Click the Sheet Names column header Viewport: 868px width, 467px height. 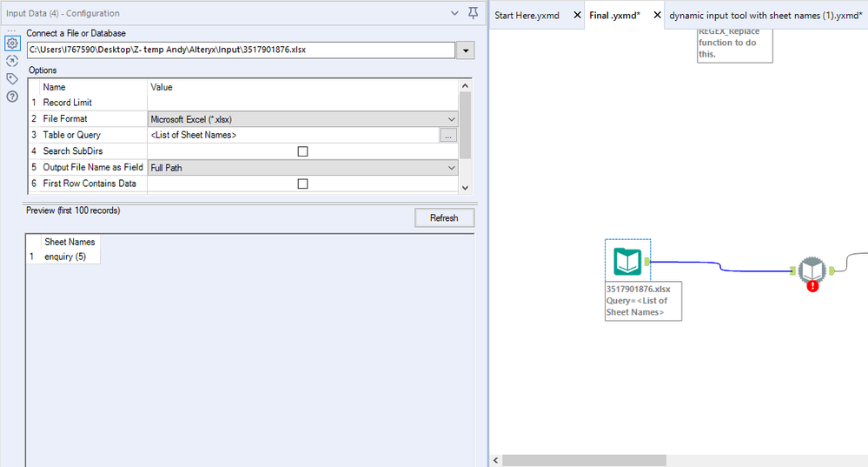pyautogui.click(x=70, y=242)
